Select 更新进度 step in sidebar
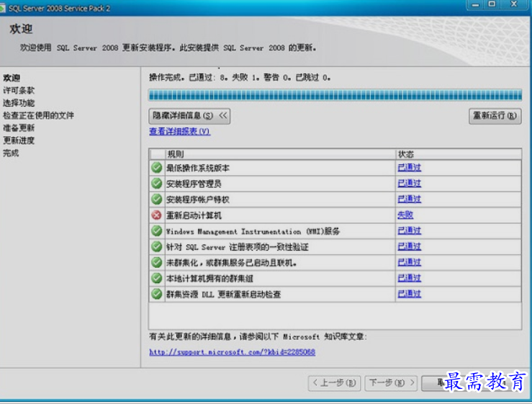 coord(19,140)
